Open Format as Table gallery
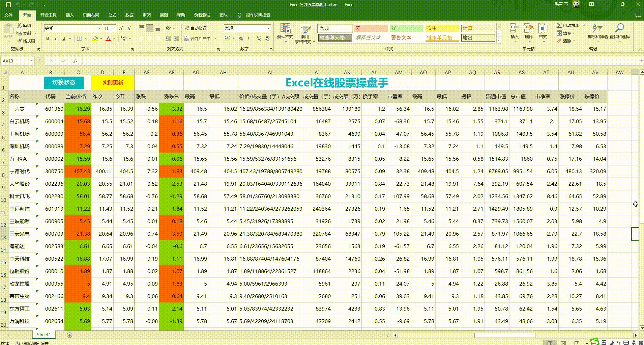644x345 pixels. [x=305, y=34]
